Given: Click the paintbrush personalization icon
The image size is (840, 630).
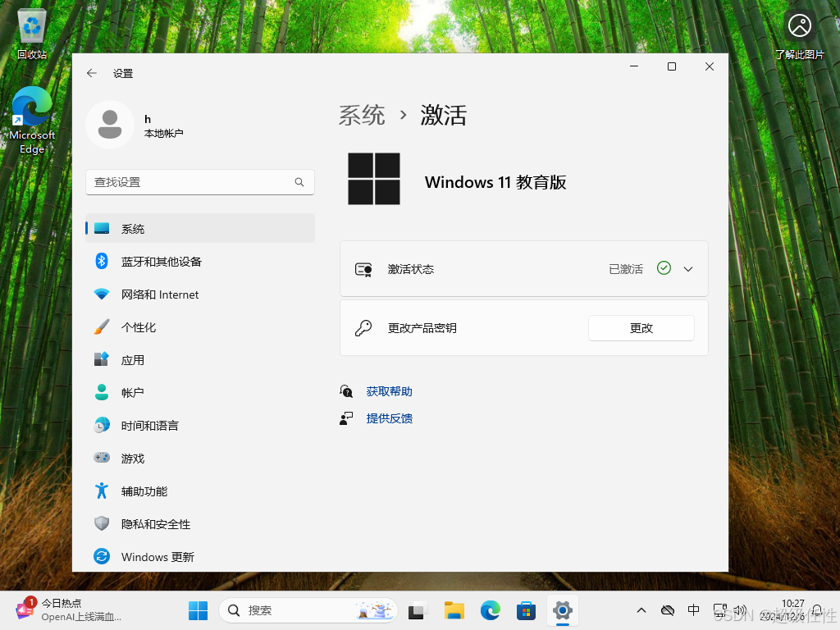Looking at the screenshot, I should point(102,326).
